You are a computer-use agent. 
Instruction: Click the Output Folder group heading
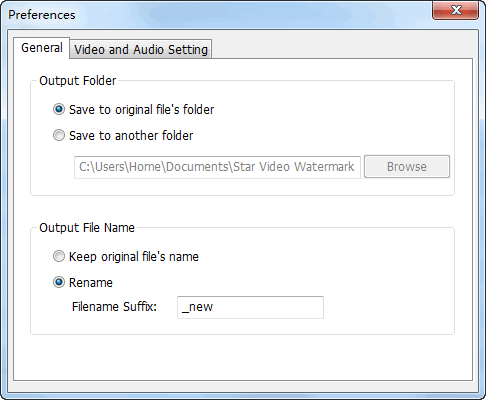click(78, 81)
